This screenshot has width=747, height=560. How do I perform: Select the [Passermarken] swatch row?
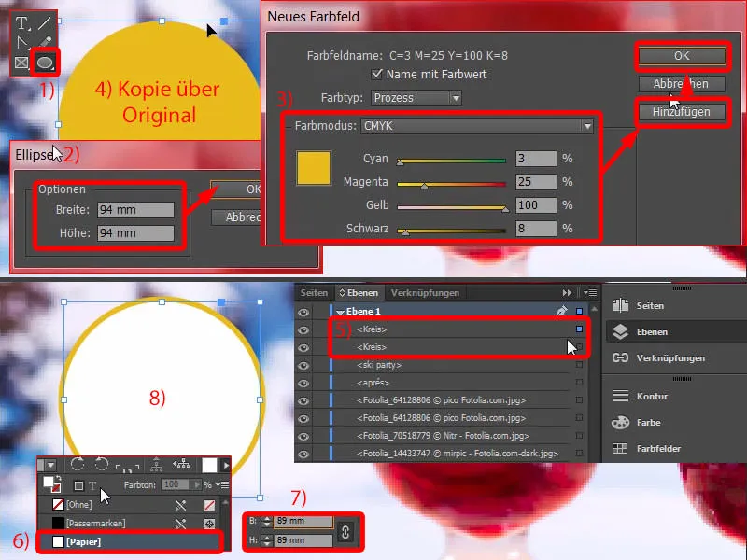pos(130,524)
